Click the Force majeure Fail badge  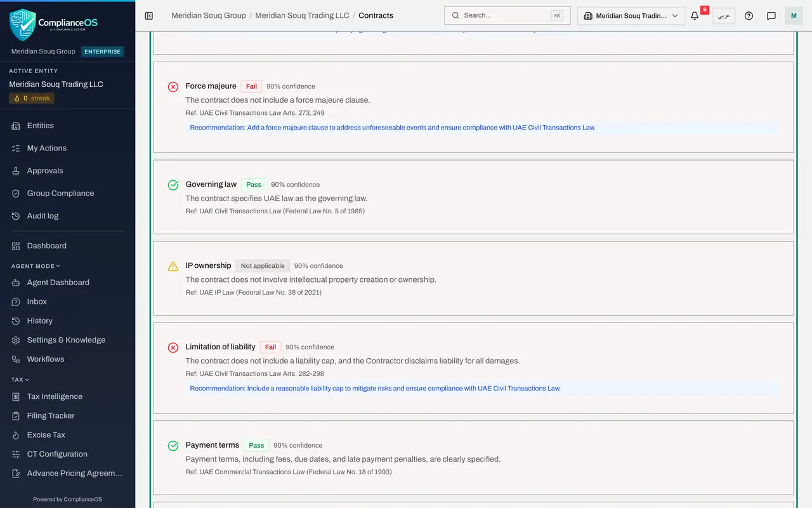251,86
